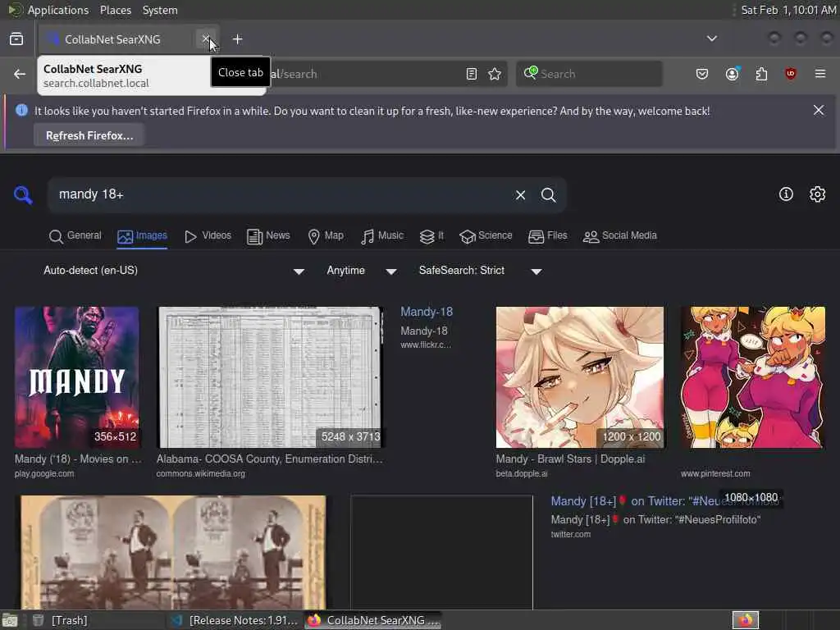Image resolution: width=840 pixels, height=630 pixels.
Task: Open the SearXNG info icon
Action: tap(786, 194)
